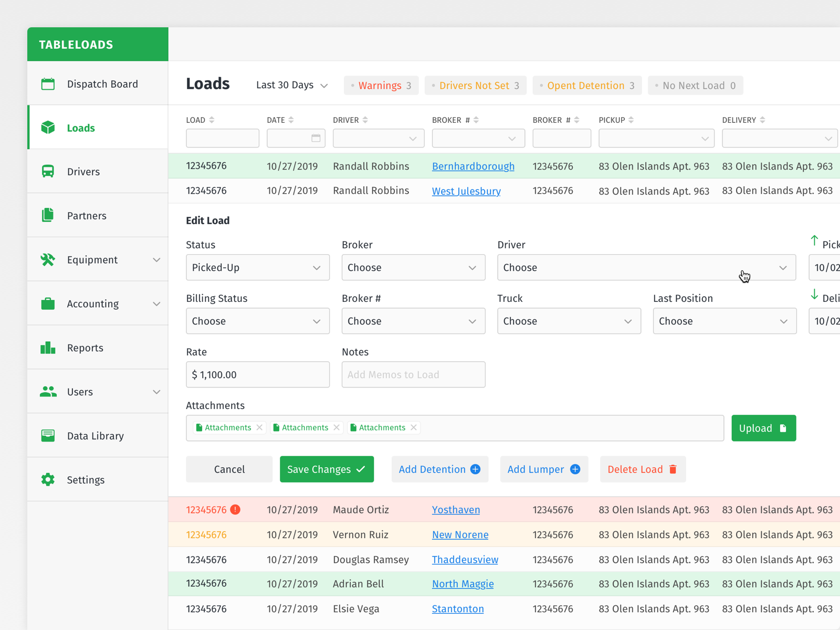
Task: Click the Save Changes button
Action: coord(327,469)
